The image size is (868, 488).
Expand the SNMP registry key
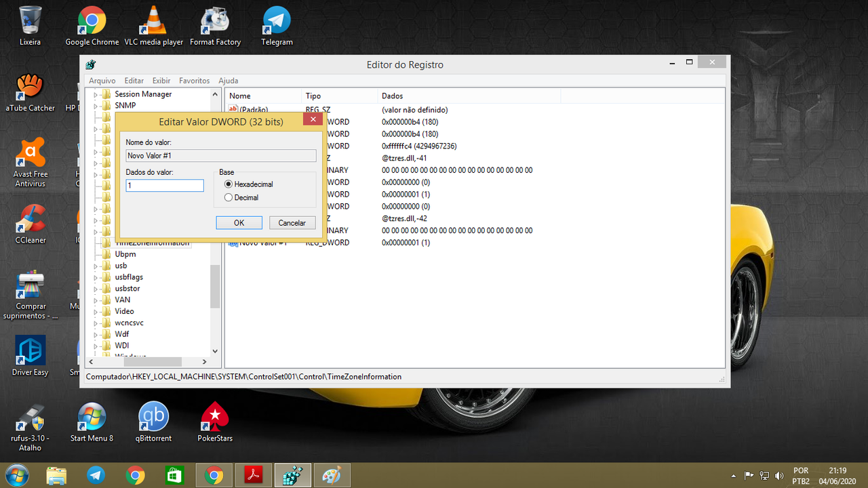coord(96,106)
